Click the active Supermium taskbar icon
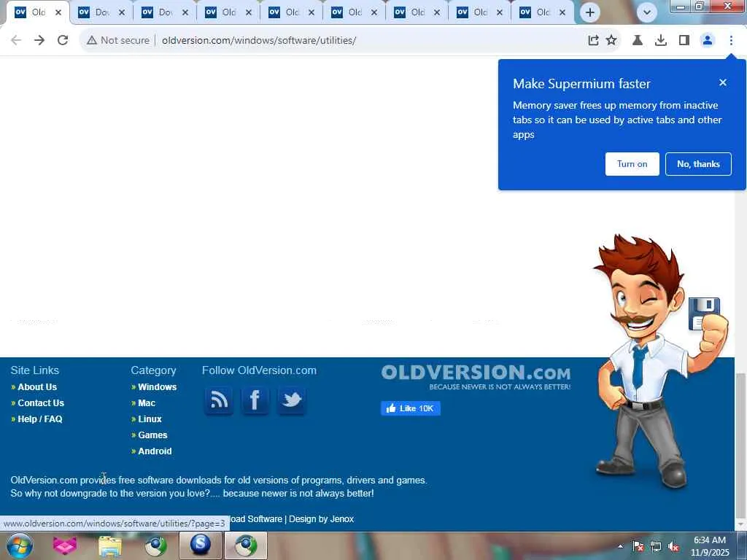Image resolution: width=747 pixels, height=560 pixels. (246, 545)
